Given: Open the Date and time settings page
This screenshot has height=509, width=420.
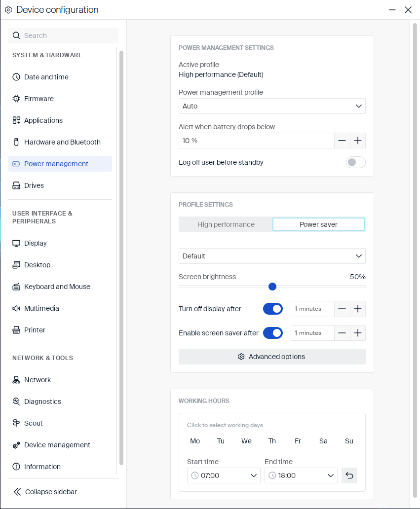Looking at the screenshot, I should (60, 77).
